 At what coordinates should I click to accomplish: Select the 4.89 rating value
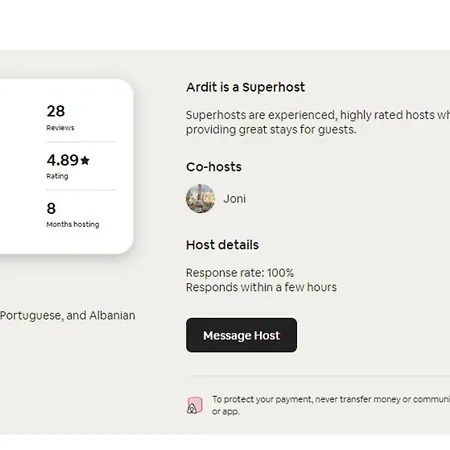(x=63, y=160)
